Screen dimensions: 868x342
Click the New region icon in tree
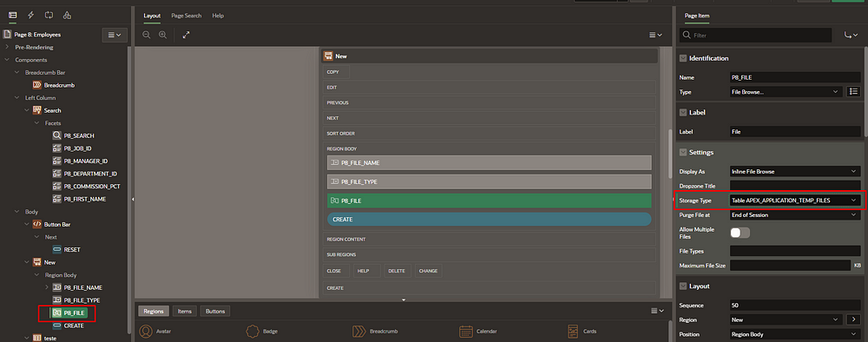click(x=37, y=262)
